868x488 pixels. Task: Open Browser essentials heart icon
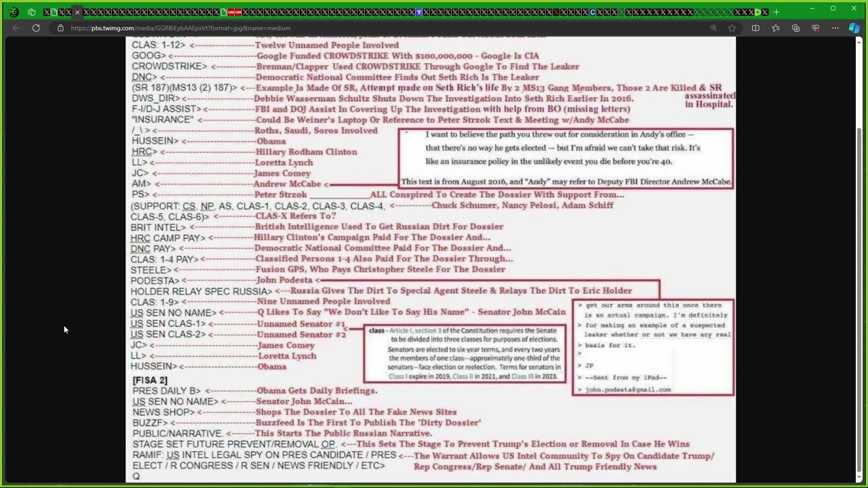[816, 28]
